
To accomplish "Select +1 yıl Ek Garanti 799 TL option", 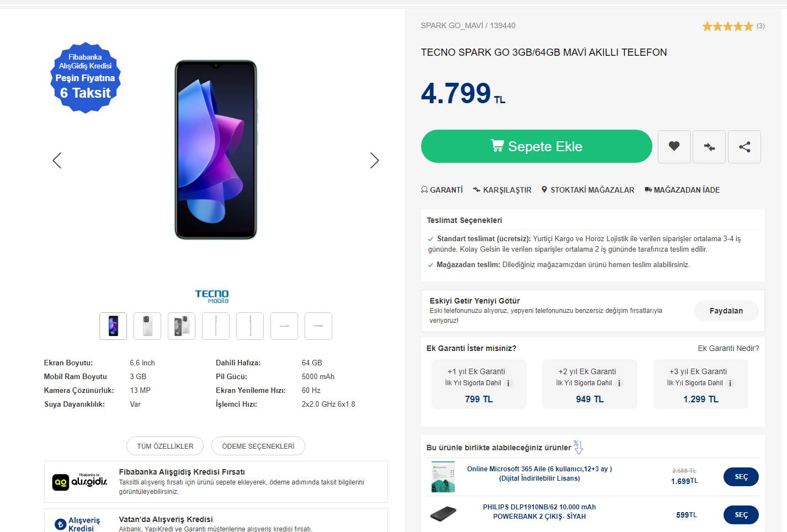I will [x=478, y=384].
